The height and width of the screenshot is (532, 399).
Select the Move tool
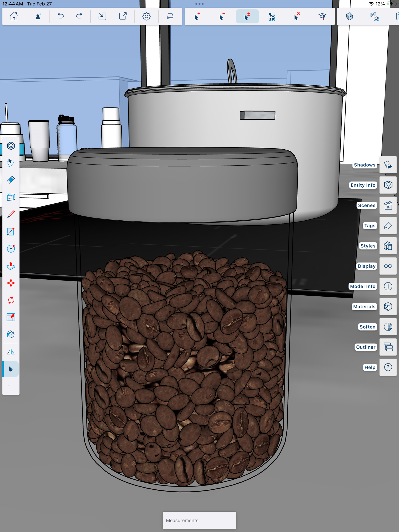pos(11,283)
